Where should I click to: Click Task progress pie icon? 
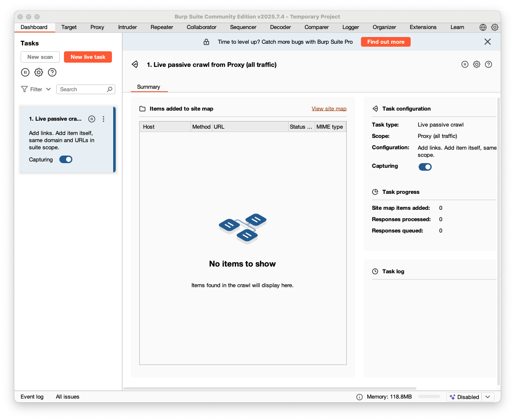point(375,192)
